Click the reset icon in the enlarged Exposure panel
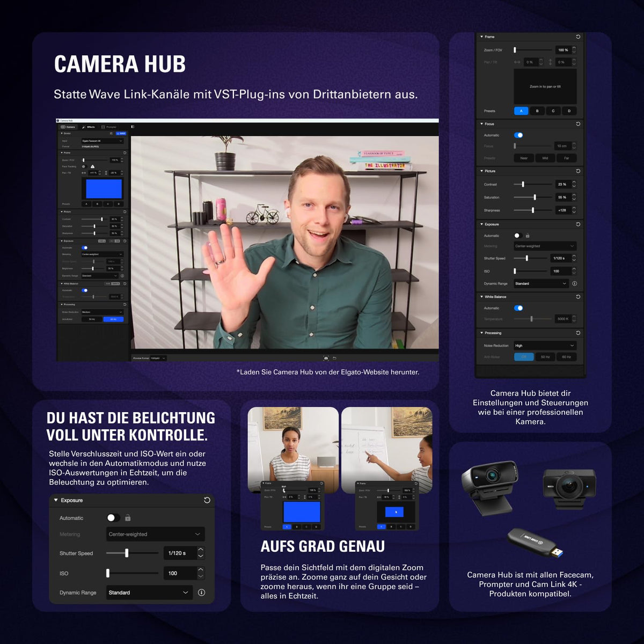 tap(207, 500)
